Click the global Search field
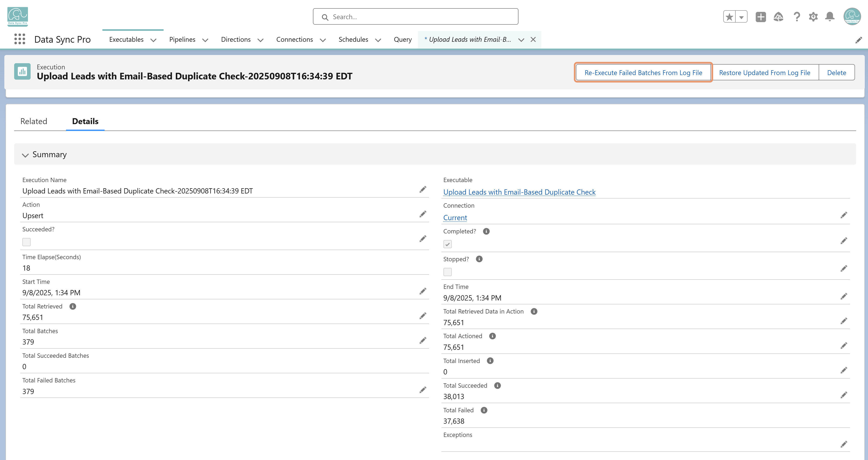 415,16
